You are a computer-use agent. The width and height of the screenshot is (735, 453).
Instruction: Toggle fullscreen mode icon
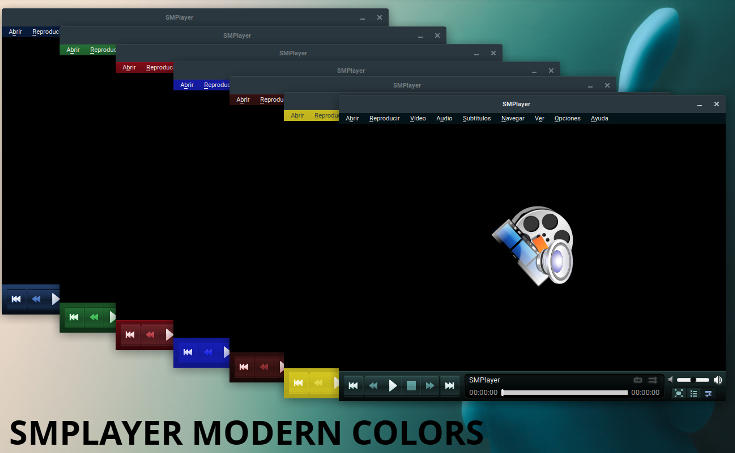coord(678,393)
